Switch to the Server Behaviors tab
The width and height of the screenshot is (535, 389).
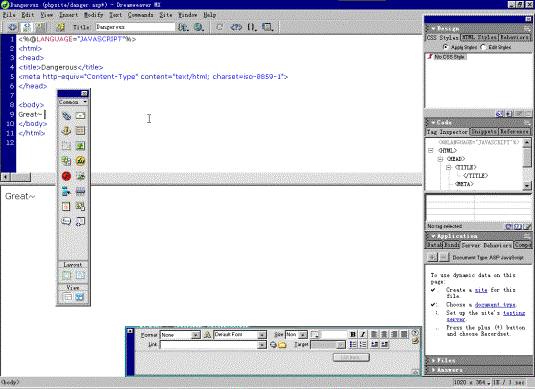click(486, 245)
